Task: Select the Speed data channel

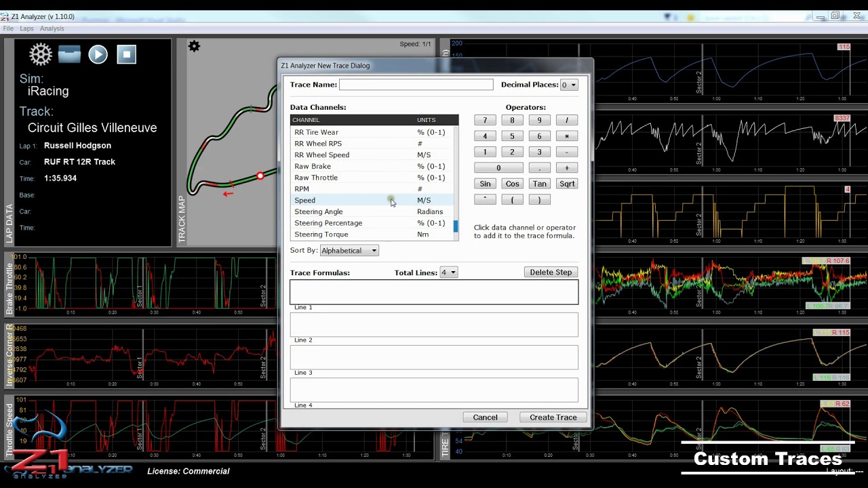Action: click(372, 201)
